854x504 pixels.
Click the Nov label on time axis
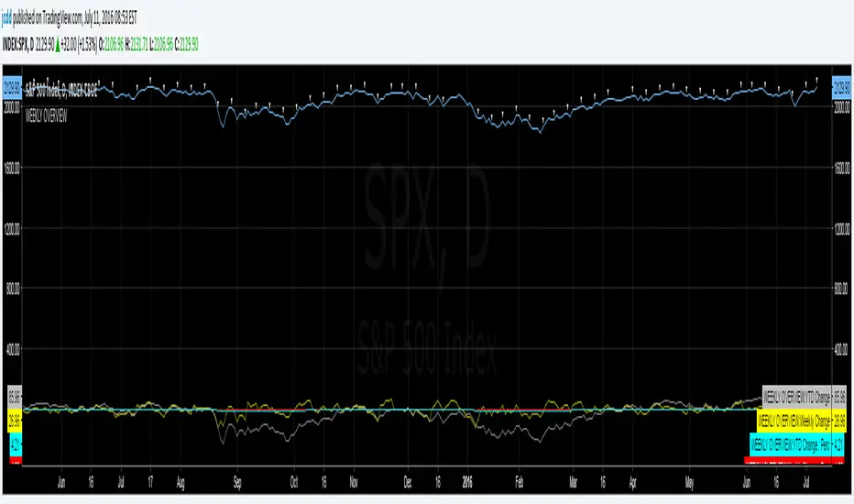point(354,483)
